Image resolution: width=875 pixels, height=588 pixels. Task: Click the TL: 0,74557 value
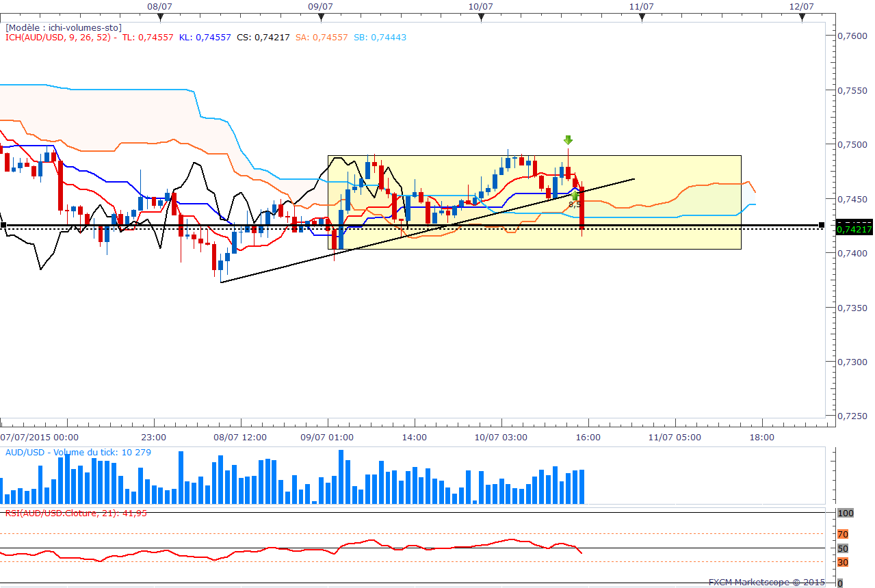coord(147,37)
